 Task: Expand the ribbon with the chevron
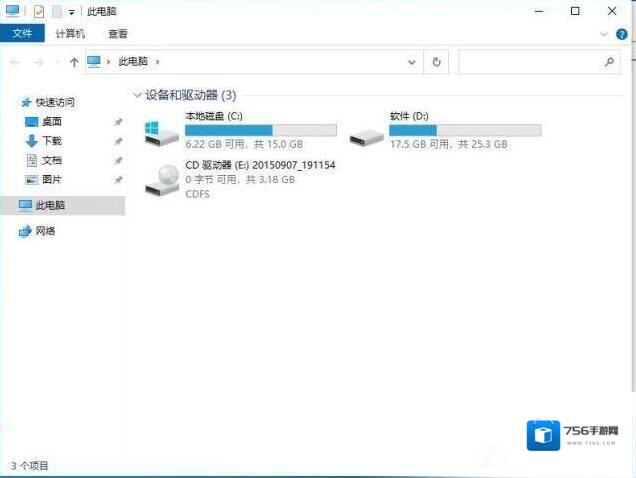click(x=604, y=33)
